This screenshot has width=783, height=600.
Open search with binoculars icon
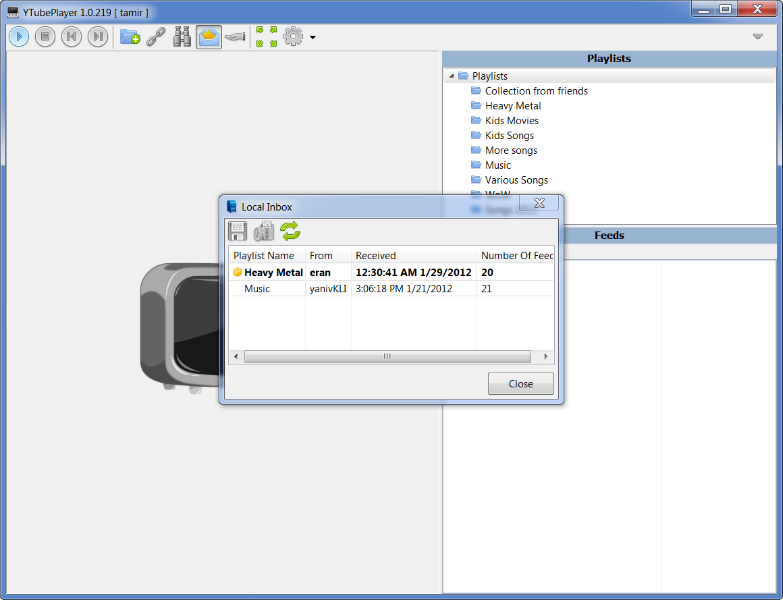point(182,37)
